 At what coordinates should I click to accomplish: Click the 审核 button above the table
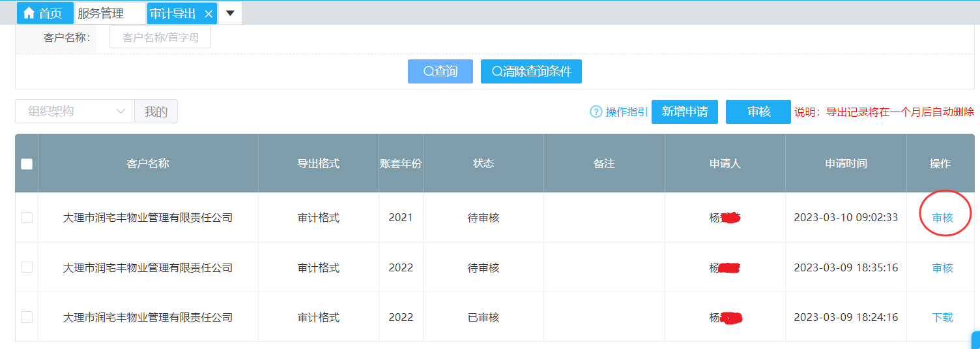(758, 112)
